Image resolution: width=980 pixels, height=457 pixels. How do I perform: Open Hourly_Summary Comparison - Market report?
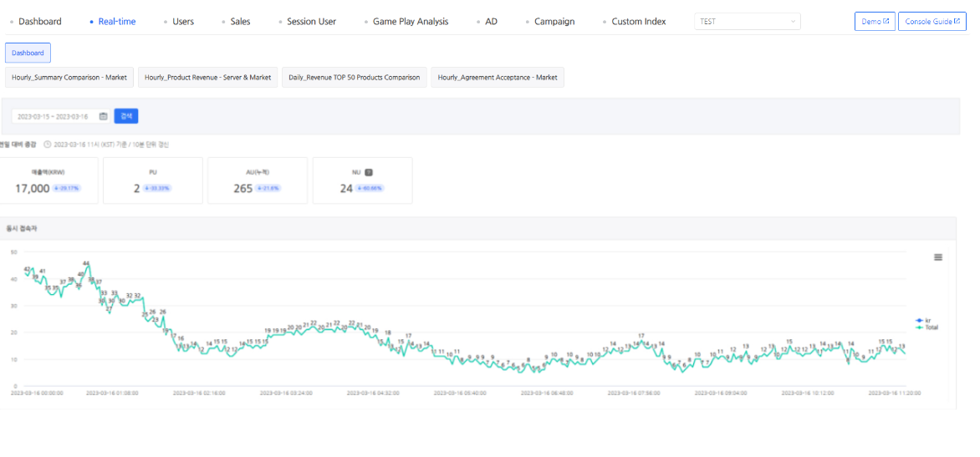click(69, 78)
